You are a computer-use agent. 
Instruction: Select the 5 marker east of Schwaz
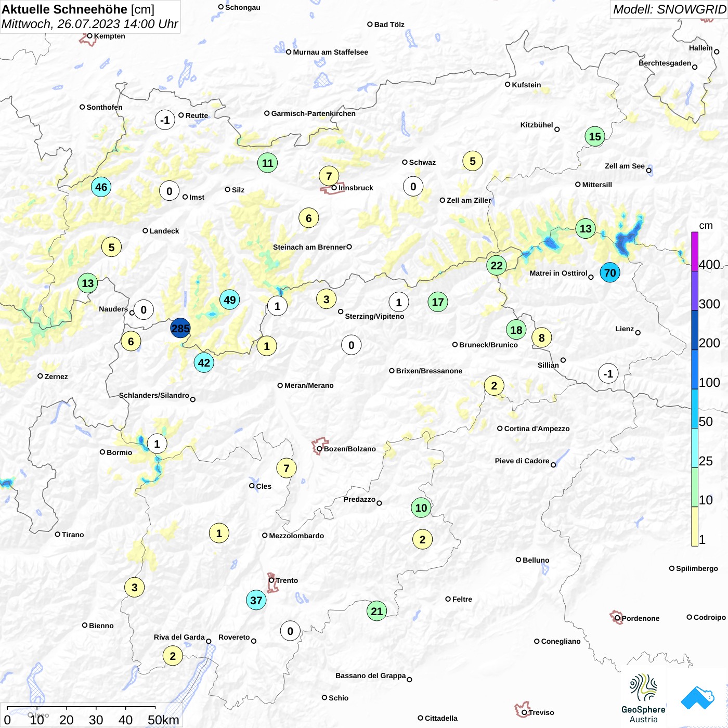[473, 161]
